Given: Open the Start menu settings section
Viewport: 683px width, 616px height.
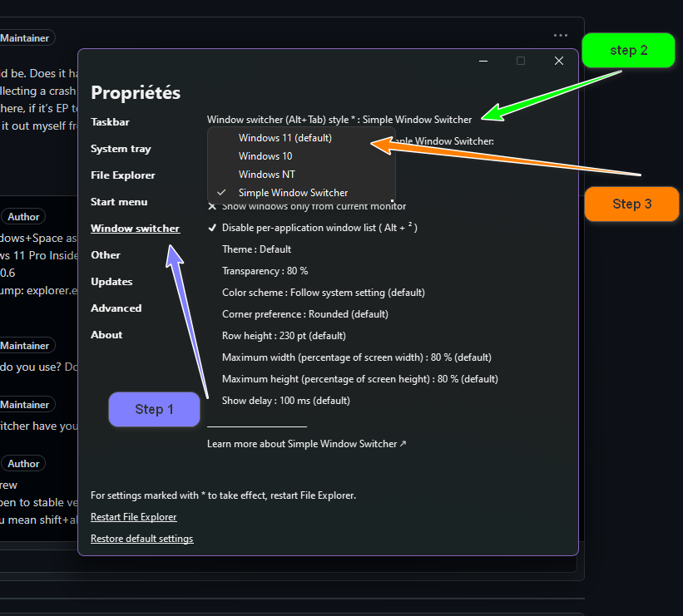Looking at the screenshot, I should click(x=119, y=202).
